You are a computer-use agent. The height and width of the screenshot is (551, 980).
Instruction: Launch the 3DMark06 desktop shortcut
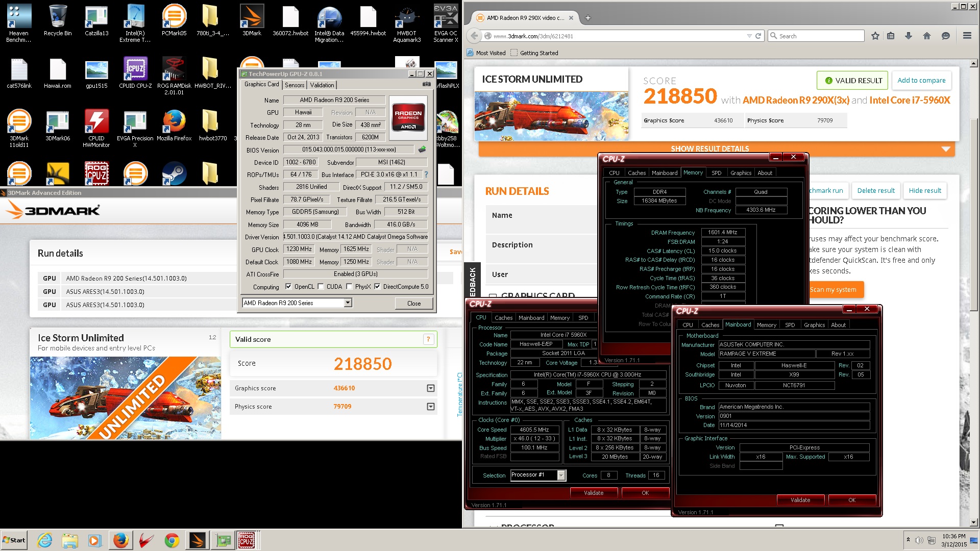click(58, 126)
